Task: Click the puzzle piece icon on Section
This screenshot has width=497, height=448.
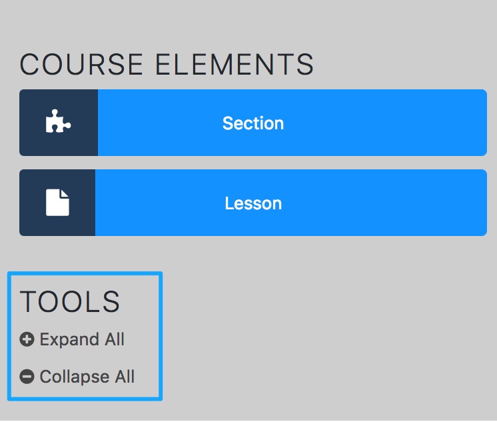Action: pyautogui.click(x=59, y=121)
